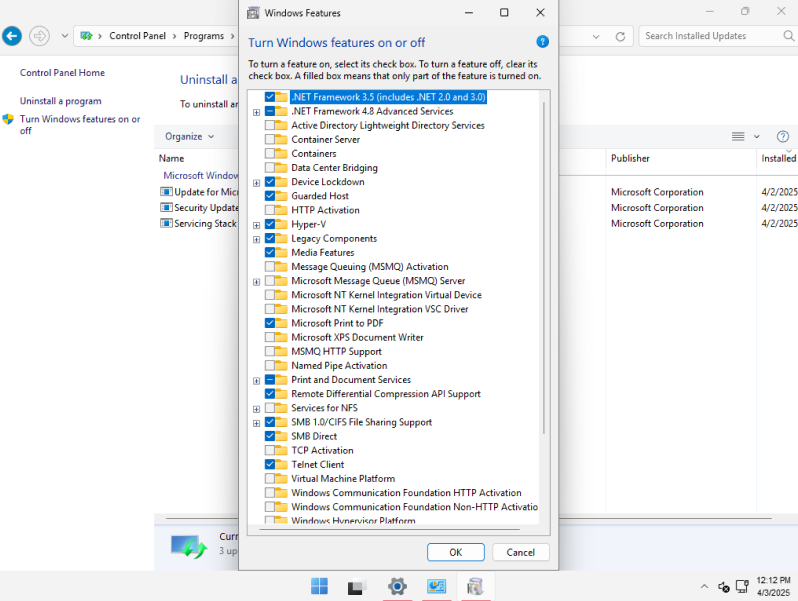The image size is (798, 601).
Task: Click the Control Panel address bar icon
Action: (x=87, y=36)
